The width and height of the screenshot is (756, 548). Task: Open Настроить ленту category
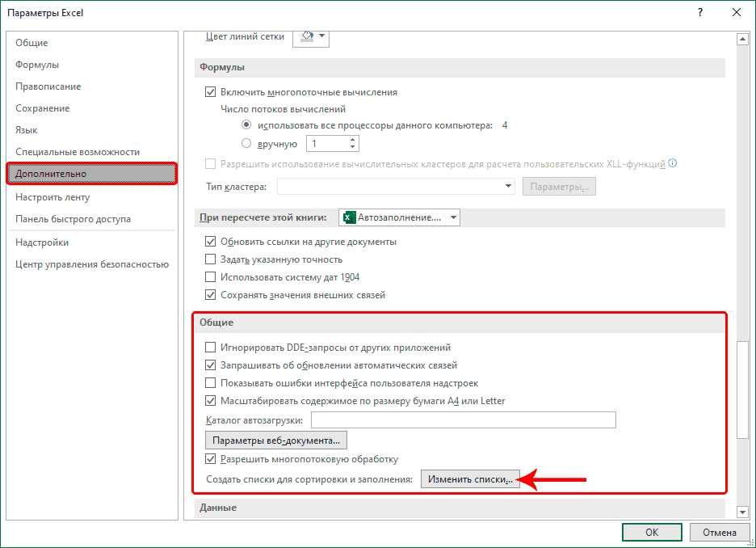pos(91,197)
